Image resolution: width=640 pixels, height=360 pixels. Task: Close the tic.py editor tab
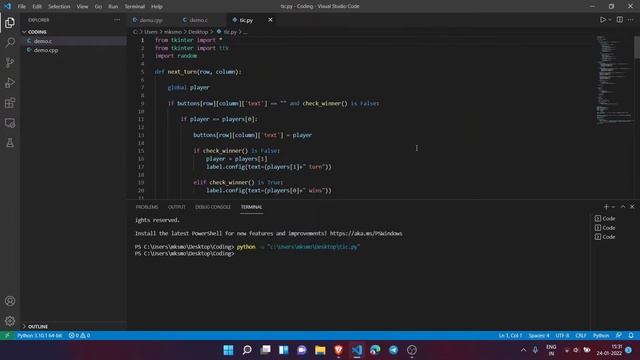coord(270,20)
